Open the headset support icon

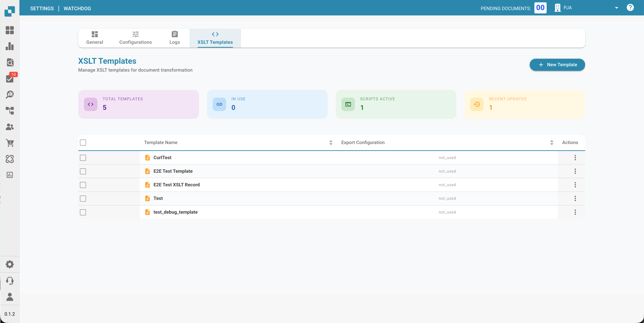click(10, 280)
